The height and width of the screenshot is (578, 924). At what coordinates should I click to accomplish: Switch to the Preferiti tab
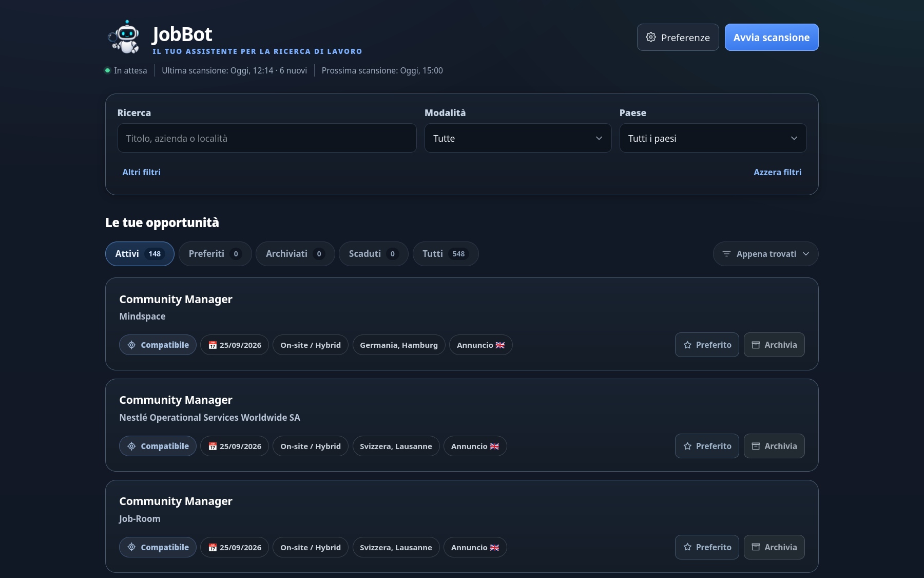coord(215,254)
